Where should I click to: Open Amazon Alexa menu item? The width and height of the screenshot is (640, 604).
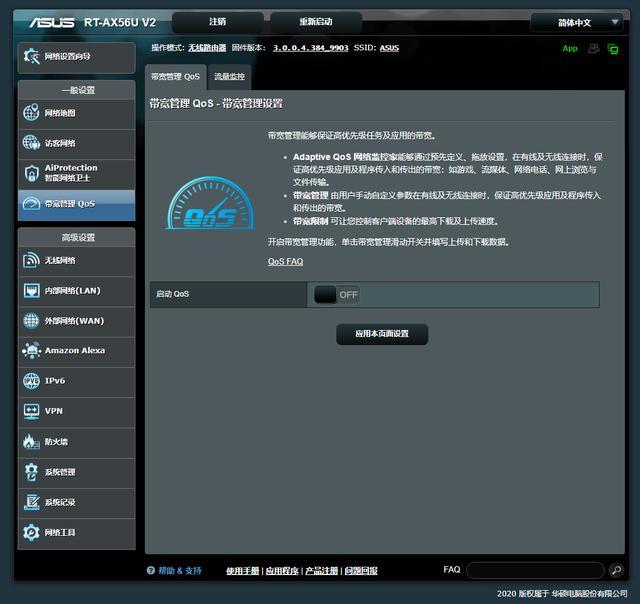pyautogui.click(x=77, y=351)
